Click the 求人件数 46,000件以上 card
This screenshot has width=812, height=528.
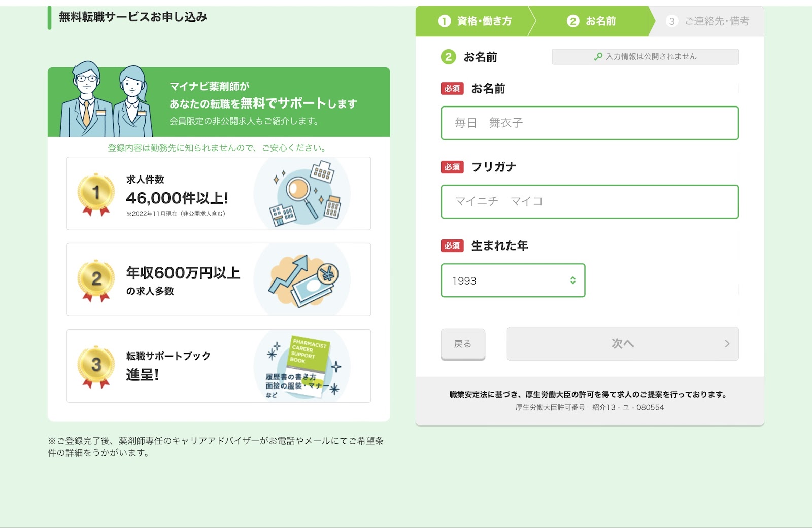click(x=219, y=194)
